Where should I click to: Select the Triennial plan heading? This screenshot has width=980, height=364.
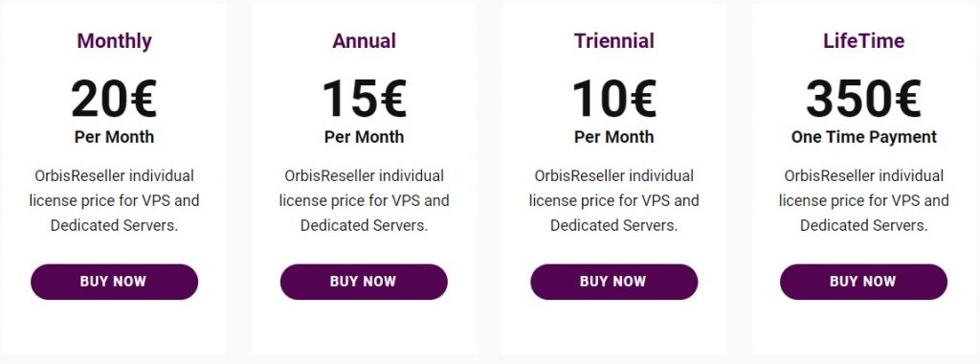pos(613,41)
